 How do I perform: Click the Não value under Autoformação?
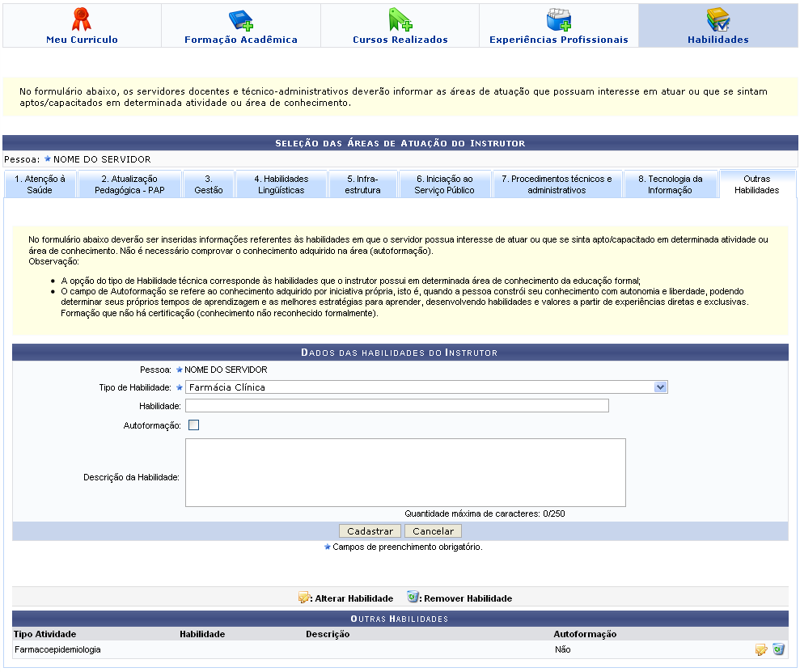click(x=563, y=649)
